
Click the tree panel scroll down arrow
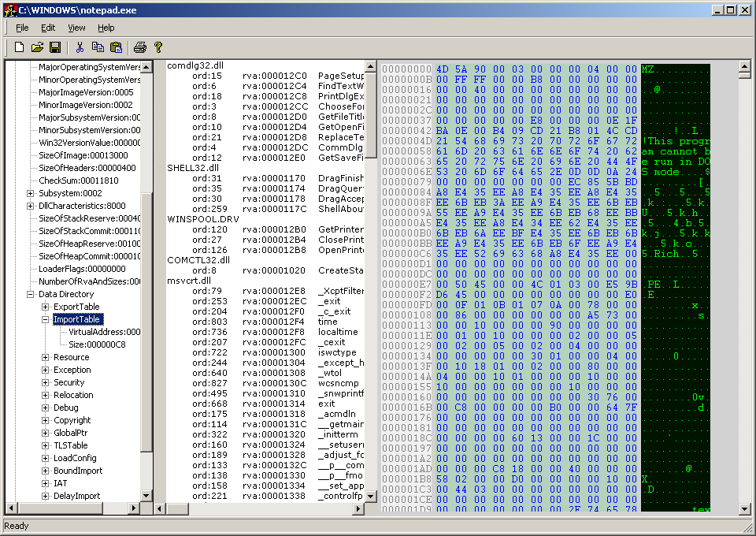[146, 496]
